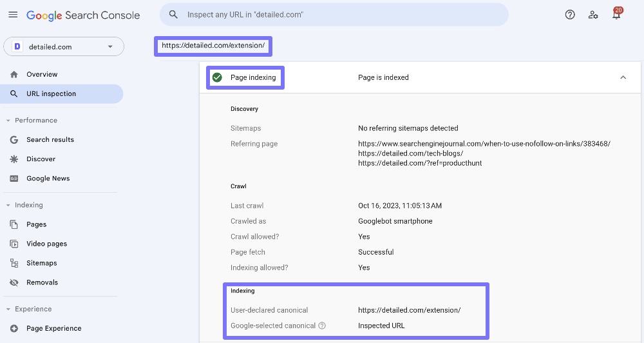This screenshot has height=343, width=644.
Task: Click the URL inspection magnifier icon
Action: point(14,93)
